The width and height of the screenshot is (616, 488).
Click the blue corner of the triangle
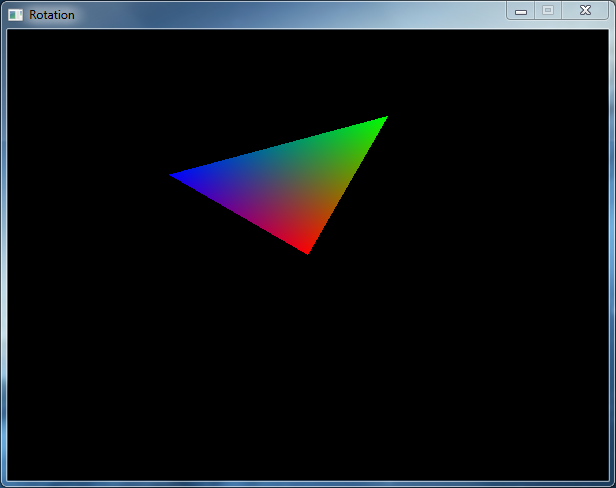tap(177, 176)
